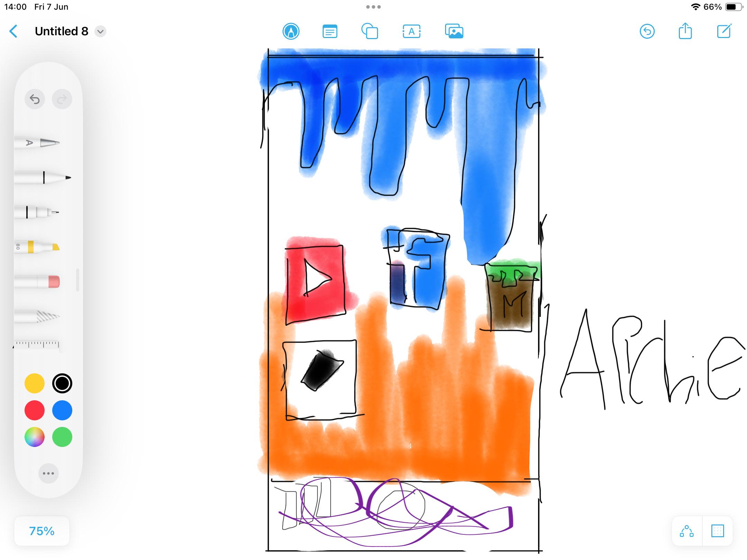Tap the board title Untitled 8
Viewport: 747px width, 560px height.
pos(62,31)
